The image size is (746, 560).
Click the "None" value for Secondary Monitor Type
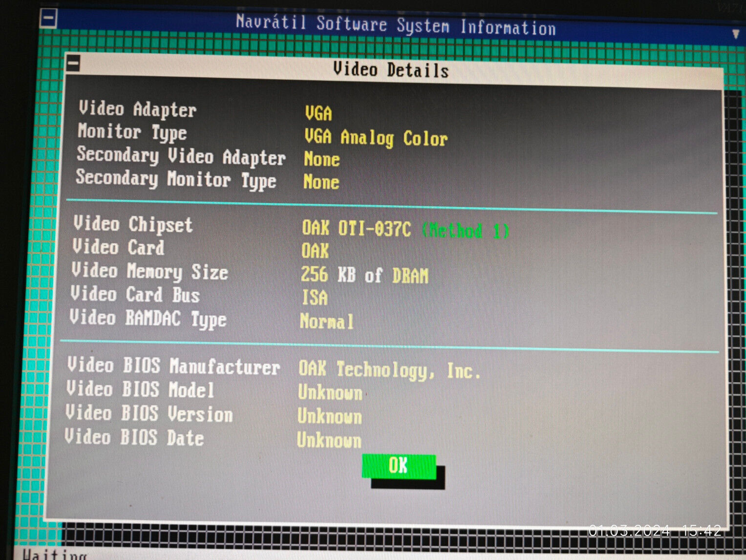(x=321, y=182)
